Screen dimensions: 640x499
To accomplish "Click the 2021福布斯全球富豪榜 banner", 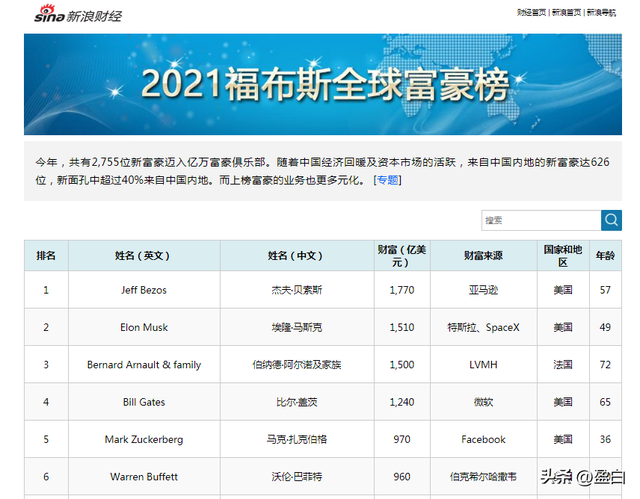I will pos(323,84).
